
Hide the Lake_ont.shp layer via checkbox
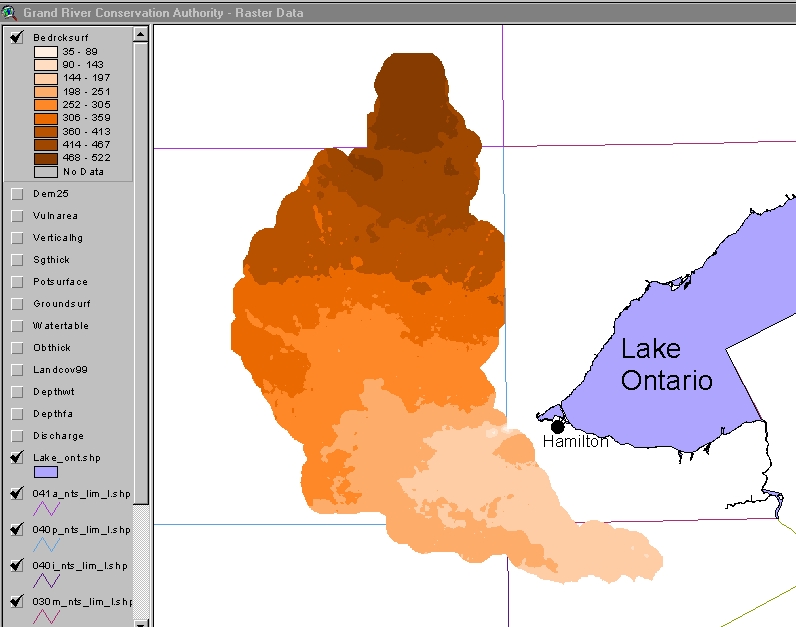[x=17, y=457]
